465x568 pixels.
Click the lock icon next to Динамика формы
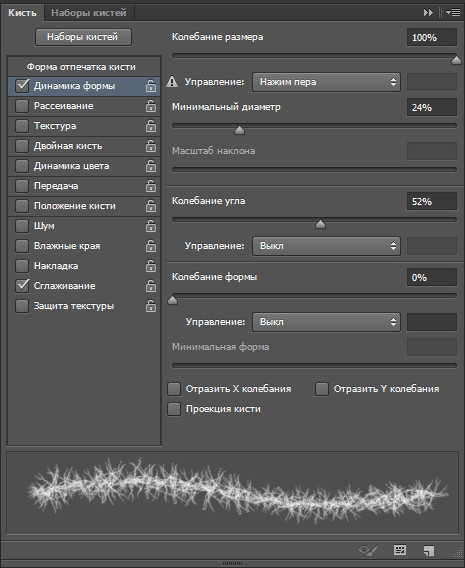[x=151, y=86]
